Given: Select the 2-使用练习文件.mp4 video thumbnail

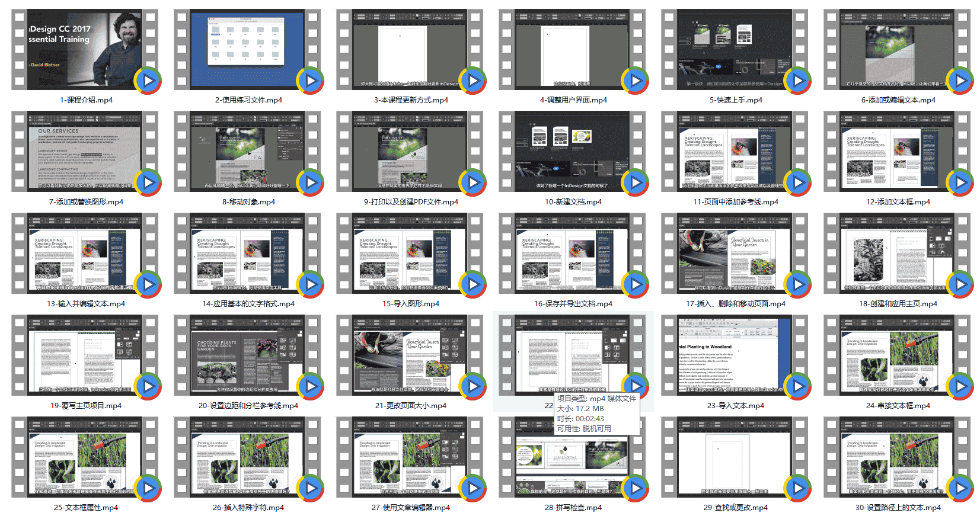Looking at the screenshot, I should [247, 50].
